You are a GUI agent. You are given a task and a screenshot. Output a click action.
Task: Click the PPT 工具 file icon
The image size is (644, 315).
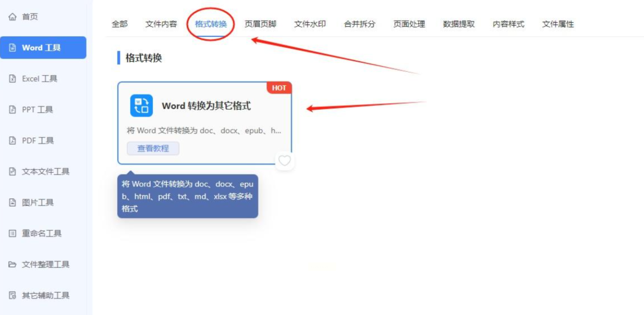(12, 110)
